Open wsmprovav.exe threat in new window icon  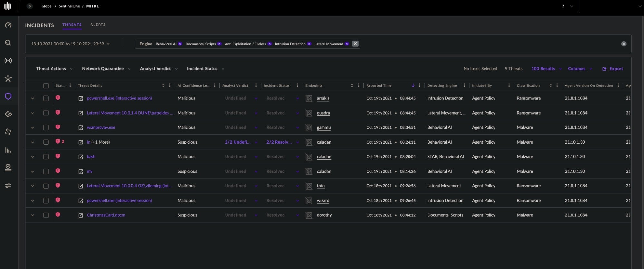[x=81, y=128]
